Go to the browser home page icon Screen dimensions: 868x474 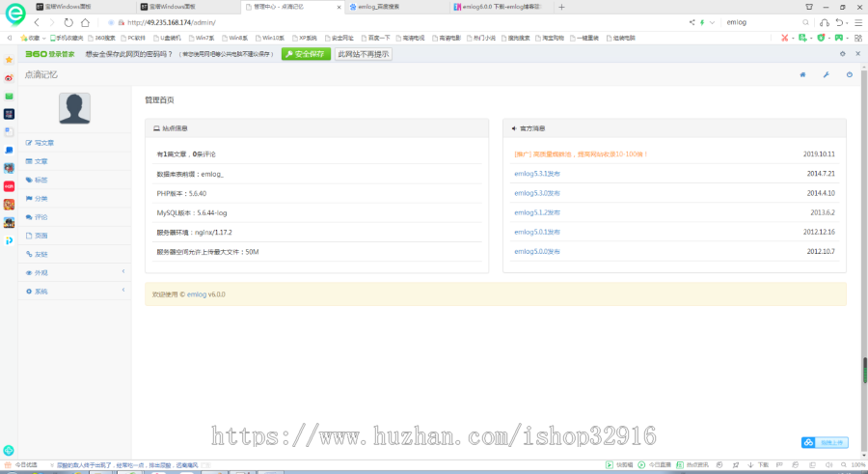click(x=85, y=23)
